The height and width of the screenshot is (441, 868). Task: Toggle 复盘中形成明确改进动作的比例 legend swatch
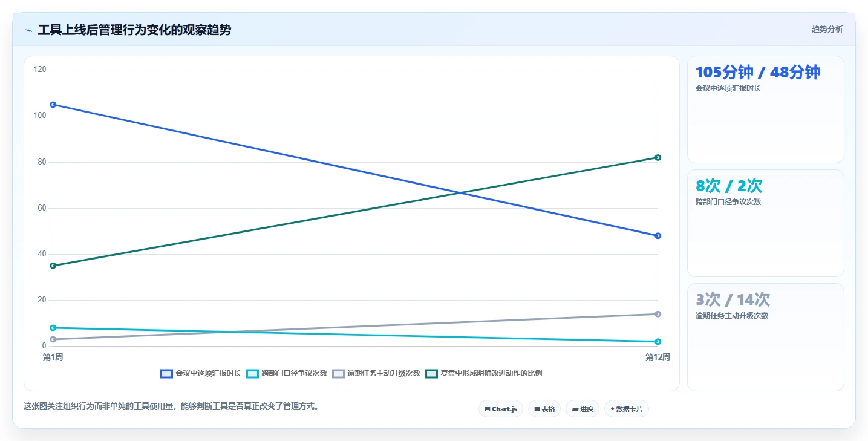[431, 373]
